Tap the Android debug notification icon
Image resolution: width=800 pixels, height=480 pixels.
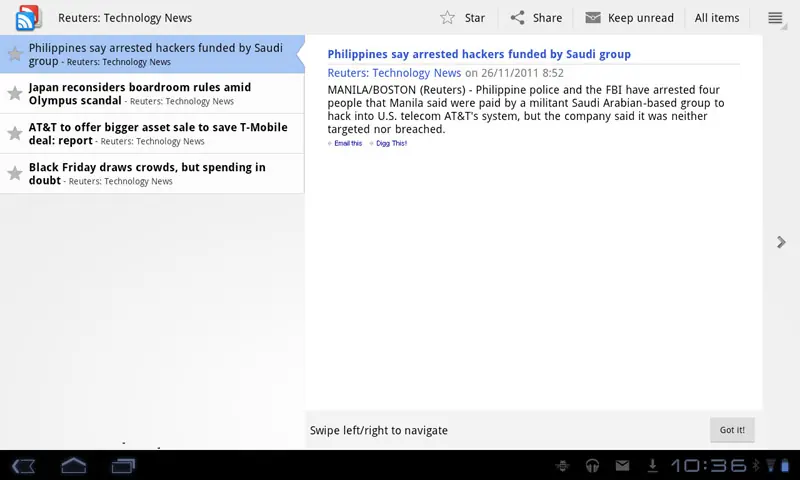tap(562, 465)
